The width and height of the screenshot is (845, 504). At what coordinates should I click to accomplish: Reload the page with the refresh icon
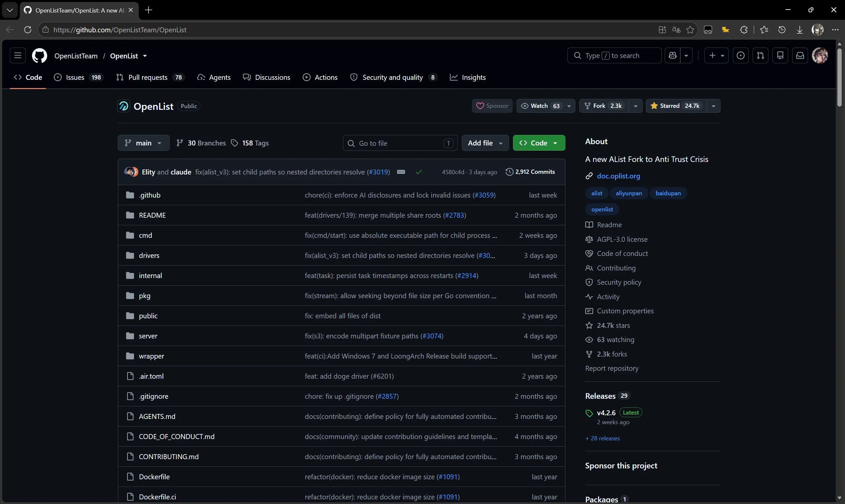pyautogui.click(x=28, y=30)
